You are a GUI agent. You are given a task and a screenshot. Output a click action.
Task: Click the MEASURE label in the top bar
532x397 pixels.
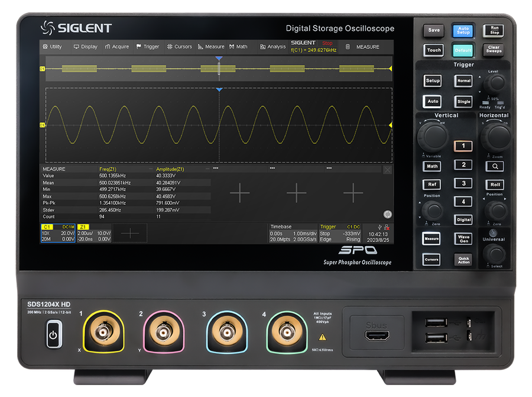[368, 47]
